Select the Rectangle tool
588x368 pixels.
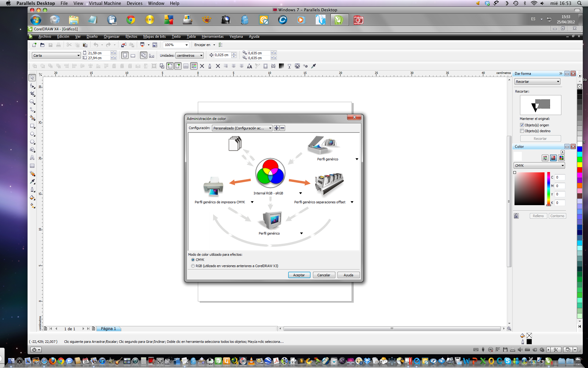32,126
